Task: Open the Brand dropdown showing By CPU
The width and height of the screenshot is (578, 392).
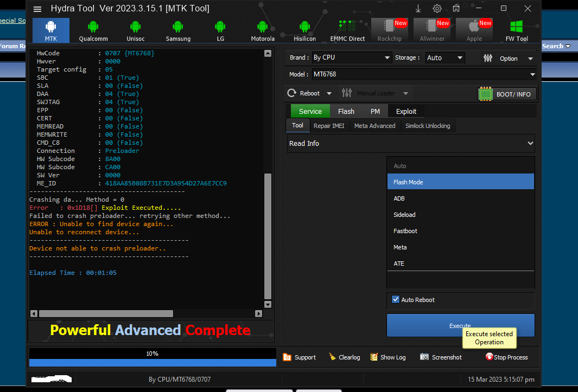Action: pos(351,57)
